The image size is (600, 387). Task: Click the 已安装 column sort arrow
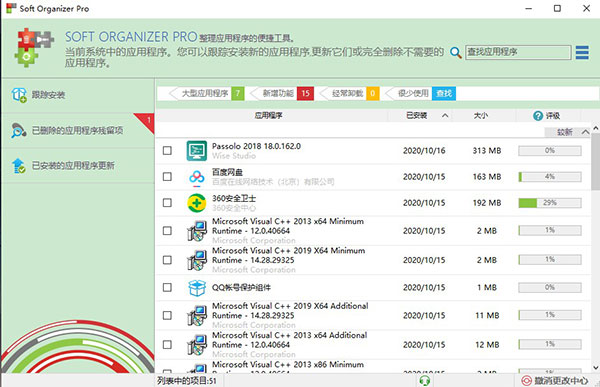445,116
